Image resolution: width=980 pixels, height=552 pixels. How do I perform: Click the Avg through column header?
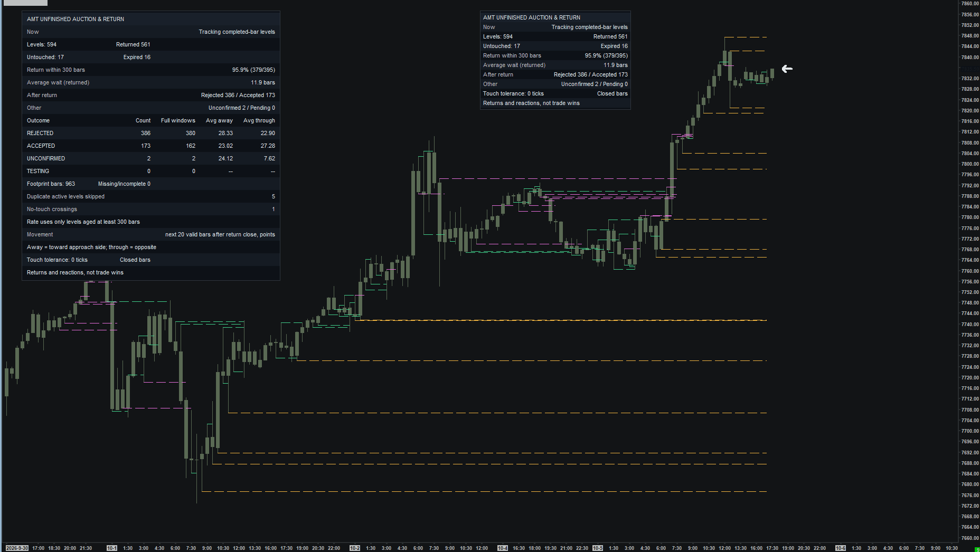(x=259, y=120)
